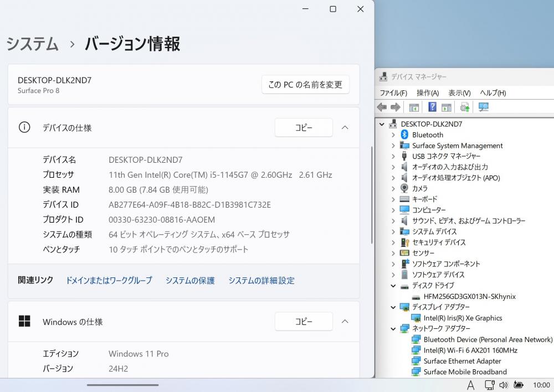The width and height of the screenshot is (554, 392).
Task: Select the USB connector manager icon
Action: [404, 156]
